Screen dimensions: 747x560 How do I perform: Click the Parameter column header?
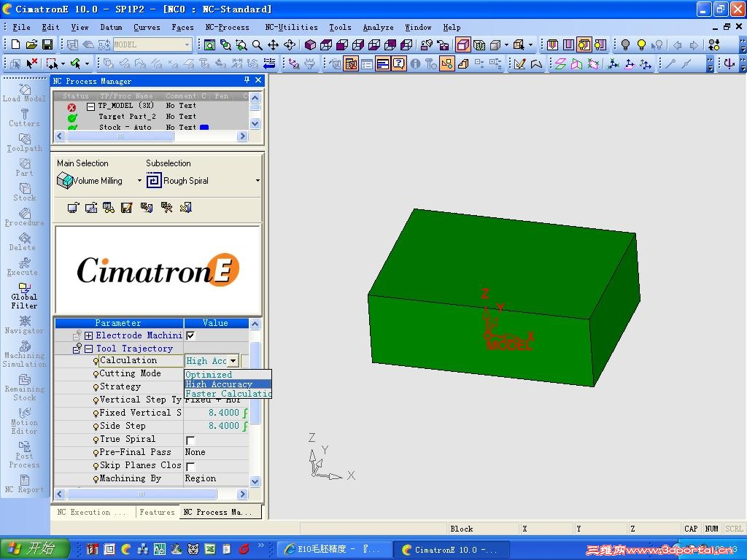click(x=119, y=323)
